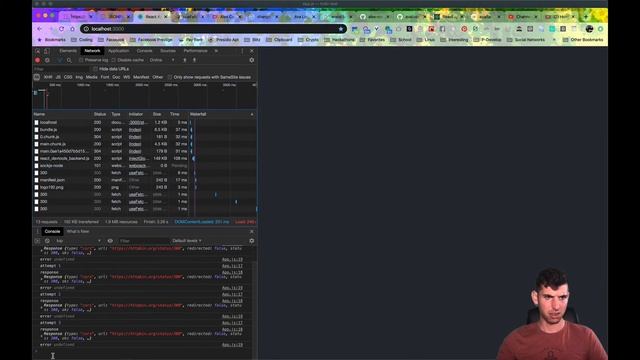640x360 pixels.
Task: Bookmark the page using the star icon
Action: (341, 29)
